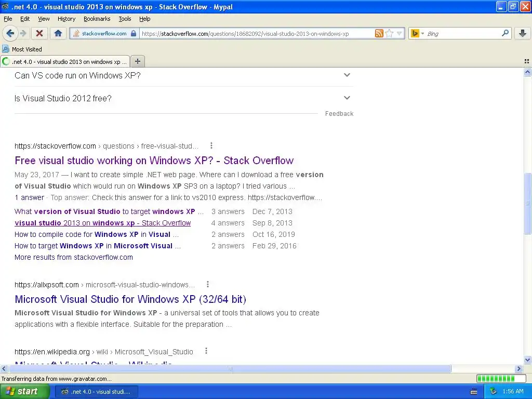Open the Bookmarks menu
The height and width of the screenshot is (399, 532).
(97, 19)
